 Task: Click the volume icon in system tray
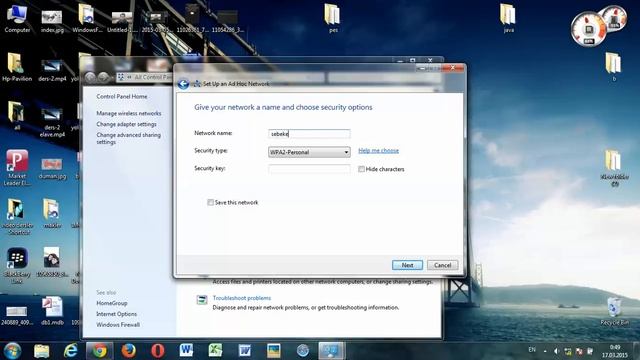[x=556, y=351]
